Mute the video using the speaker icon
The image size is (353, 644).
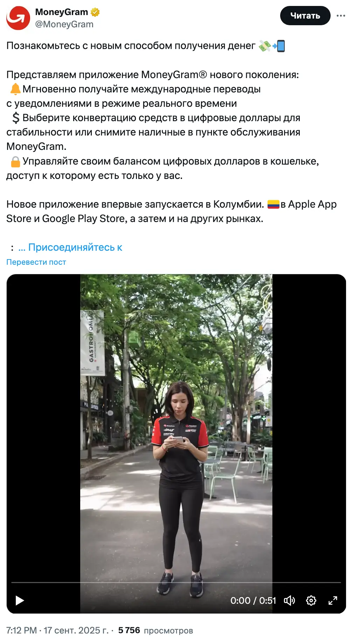289,601
